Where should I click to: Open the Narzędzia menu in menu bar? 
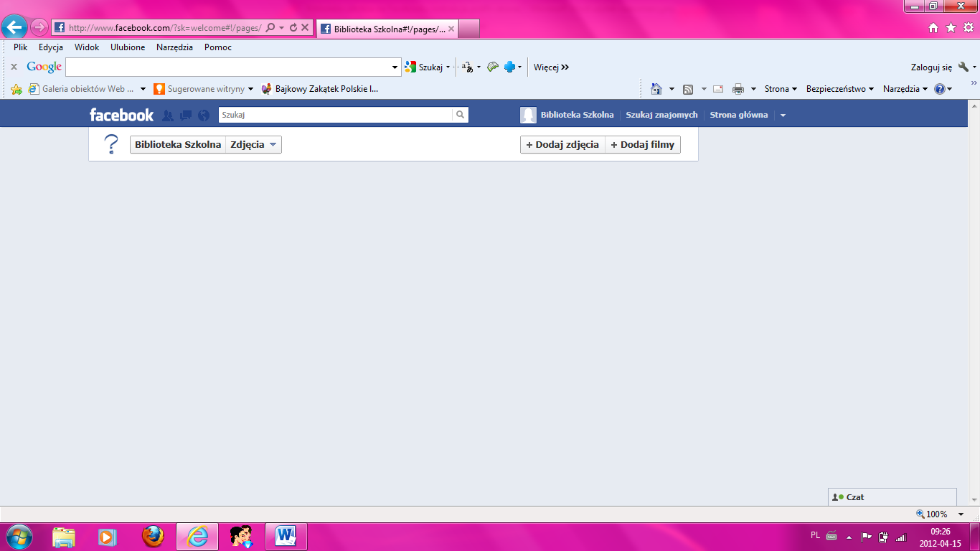[x=174, y=47]
